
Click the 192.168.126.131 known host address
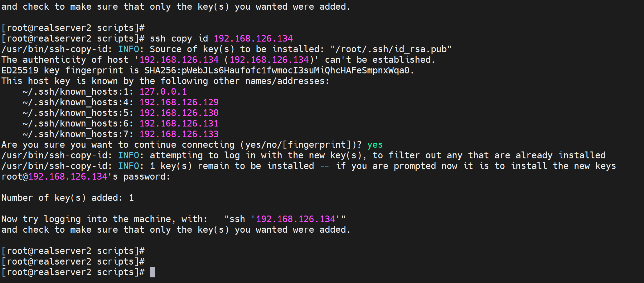tap(179, 124)
